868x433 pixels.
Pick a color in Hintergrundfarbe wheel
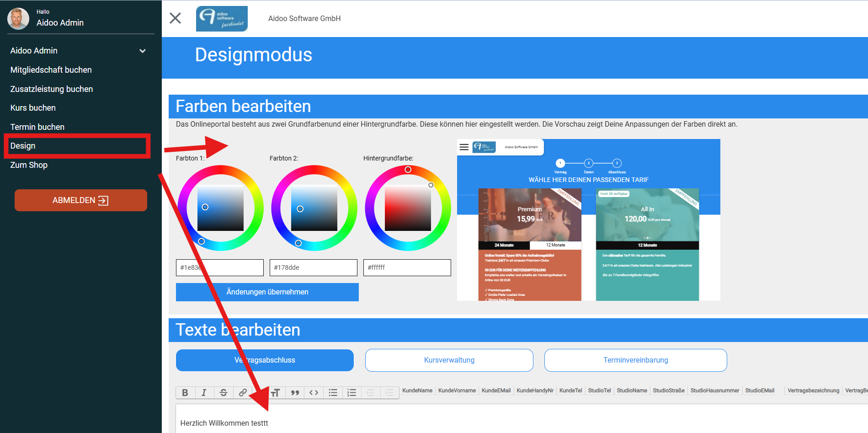coord(408,208)
